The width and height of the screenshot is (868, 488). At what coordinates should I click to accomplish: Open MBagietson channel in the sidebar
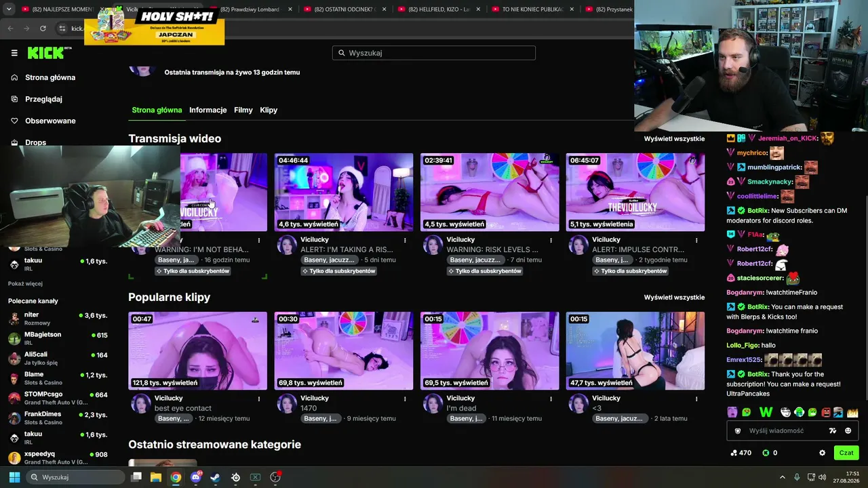click(58, 338)
